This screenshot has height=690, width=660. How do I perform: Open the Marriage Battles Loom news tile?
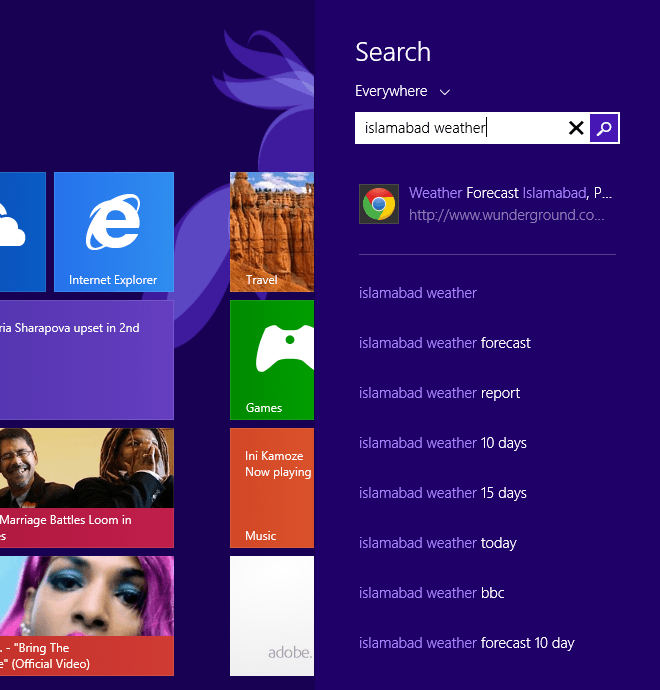87,488
